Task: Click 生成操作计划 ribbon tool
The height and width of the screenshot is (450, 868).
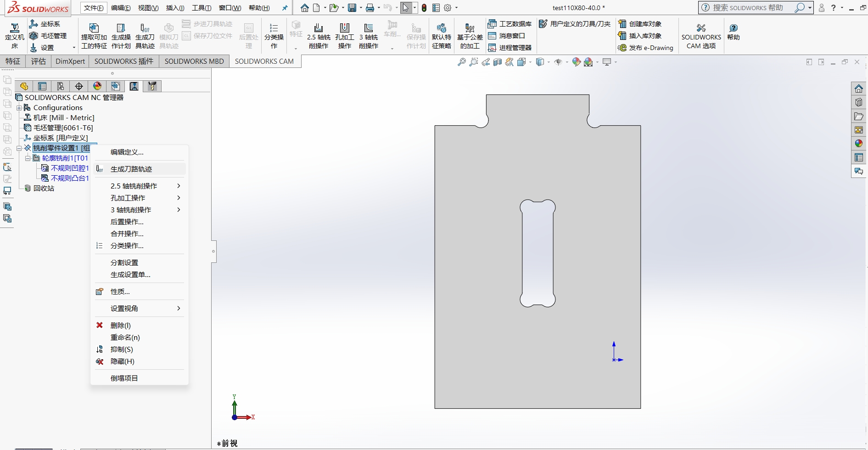Action: (x=121, y=36)
